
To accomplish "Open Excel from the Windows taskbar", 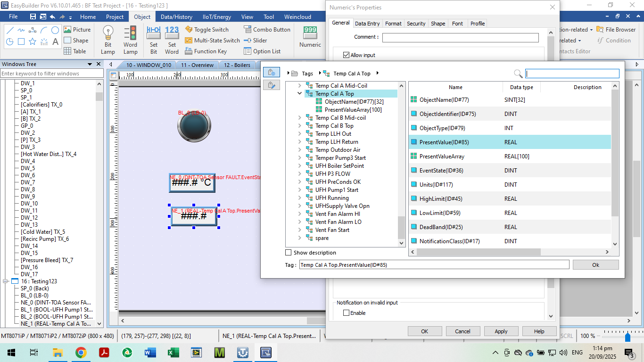I will pos(173,352).
